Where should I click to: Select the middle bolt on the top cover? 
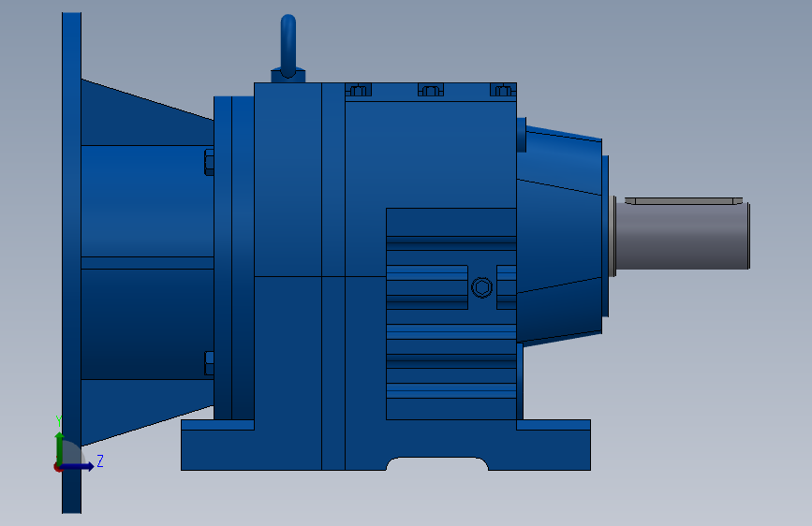[x=431, y=91]
